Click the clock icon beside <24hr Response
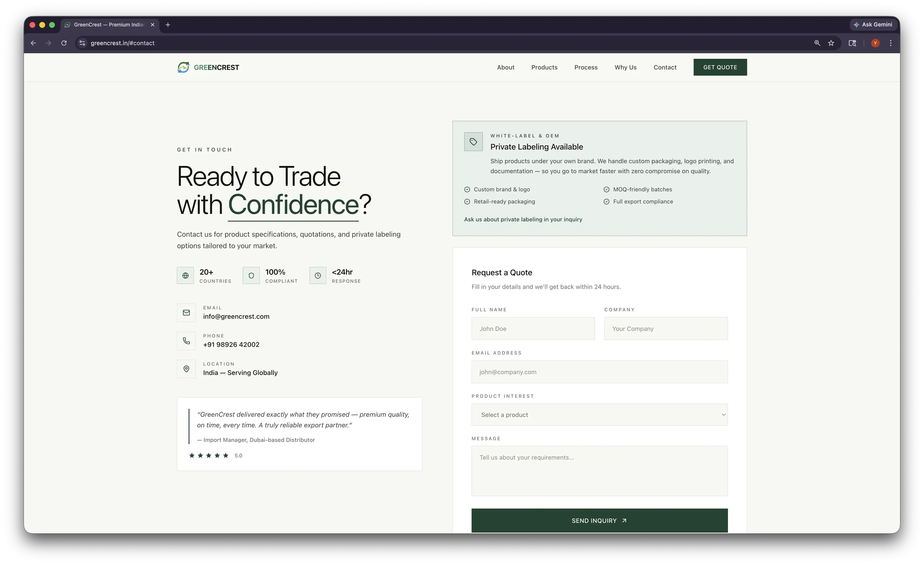This screenshot has height=565, width=924. click(318, 276)
